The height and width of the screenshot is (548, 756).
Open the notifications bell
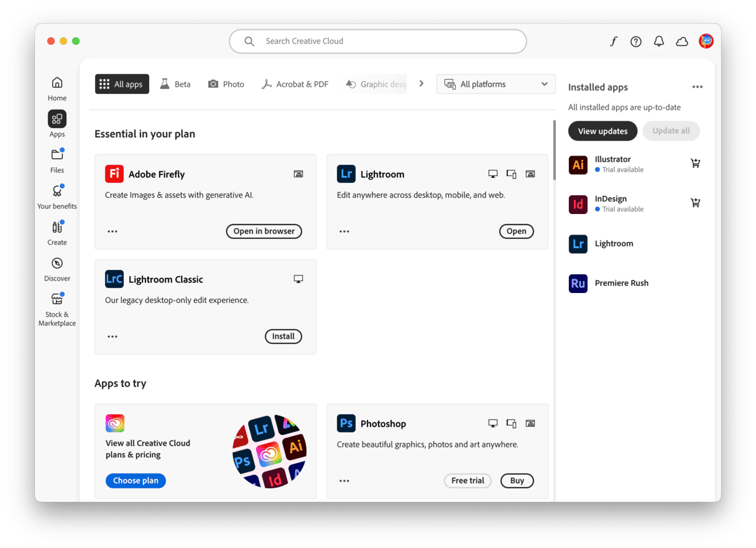click(659, 41)
